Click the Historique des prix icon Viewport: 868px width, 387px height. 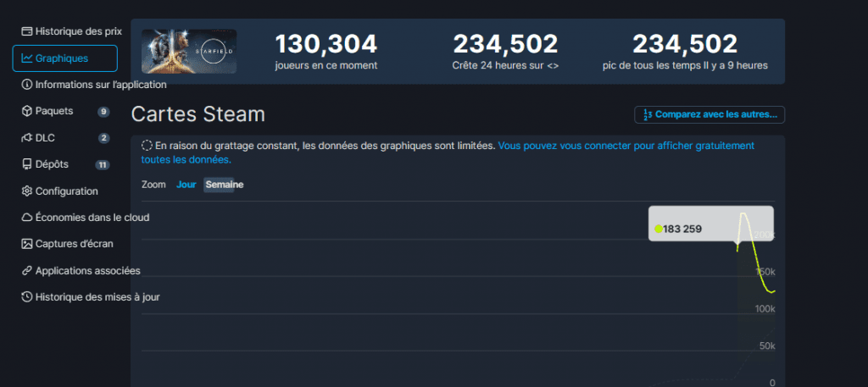tap(27, 31)
